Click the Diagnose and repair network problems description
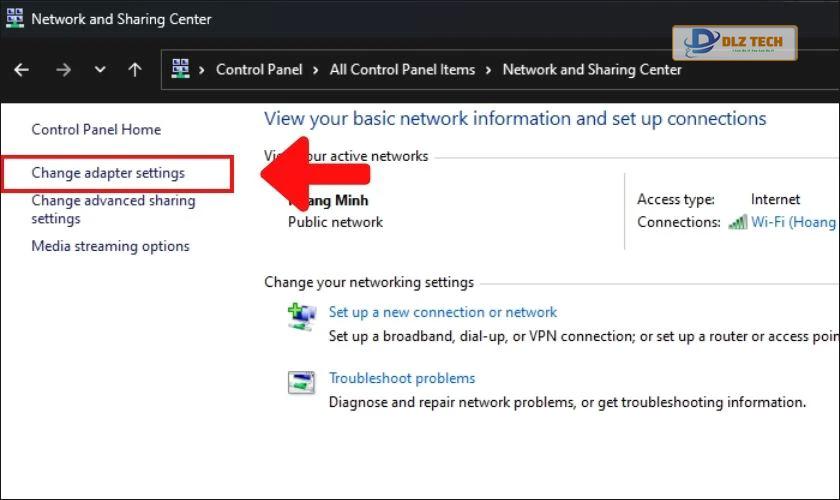 [x=567, y=402]
